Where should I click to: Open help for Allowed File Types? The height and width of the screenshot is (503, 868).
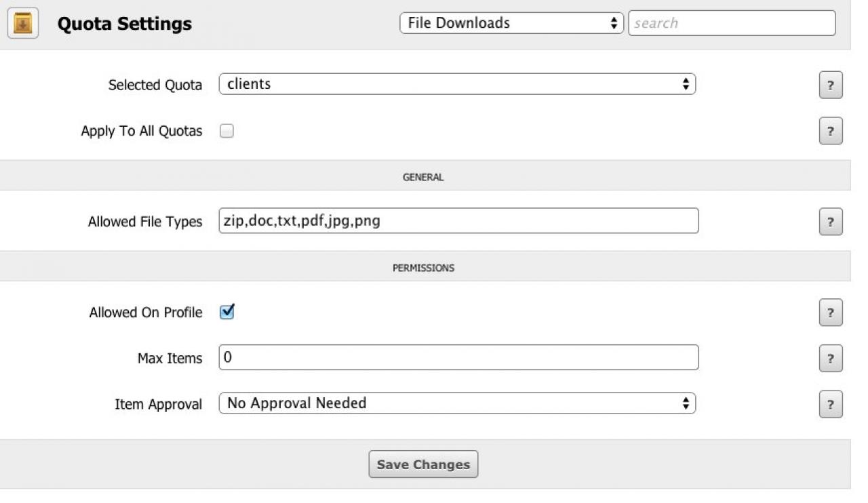point(831,222)
